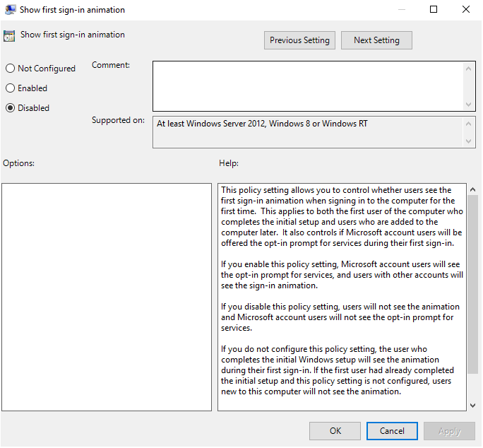Maximize the policy setting dialog window
This screenshot has width=483, height=448.
pos(434,10)
